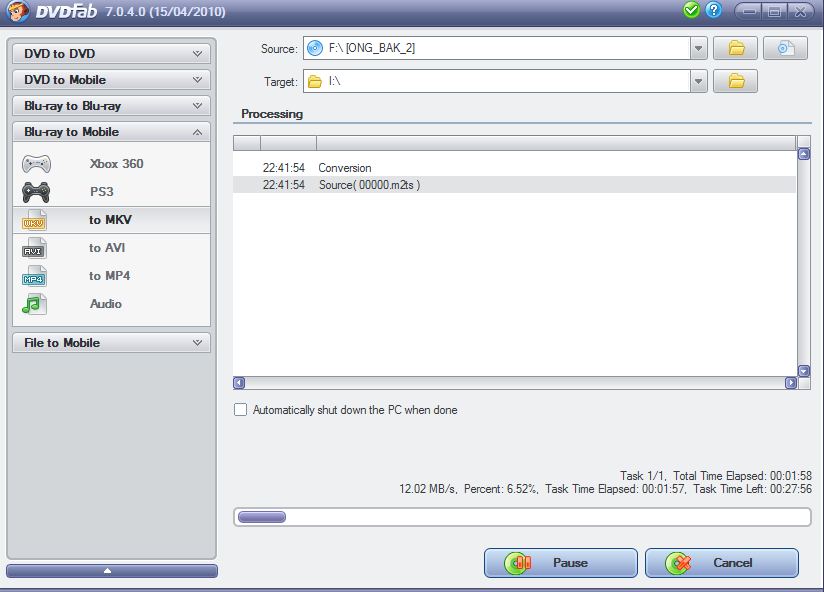824x592 pixels.
Task: Click the Source path input field
Action: pyautogui.click(x=497, y=48)
